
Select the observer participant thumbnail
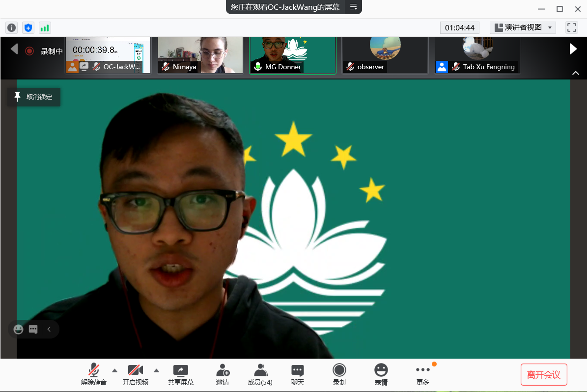tap(385, 55)
